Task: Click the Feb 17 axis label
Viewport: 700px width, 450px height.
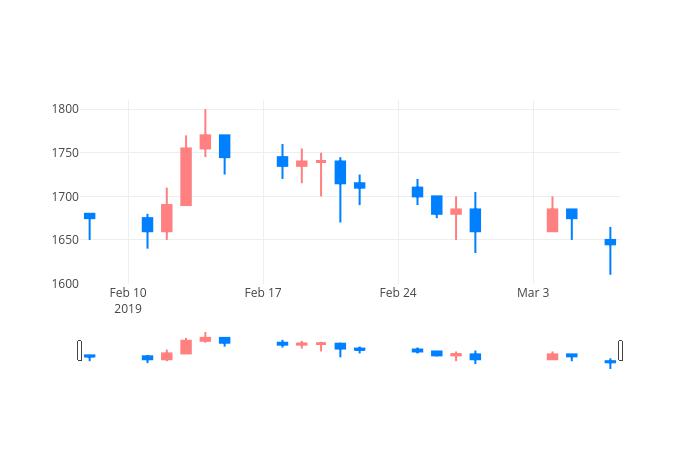Action: click(263, 293)
